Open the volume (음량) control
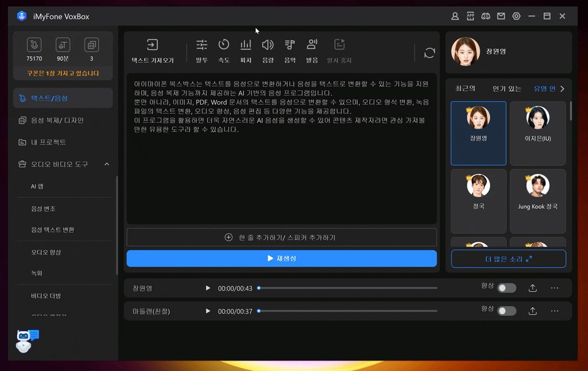This screenshot has height=371, width=588. click(x=268, y=51)
